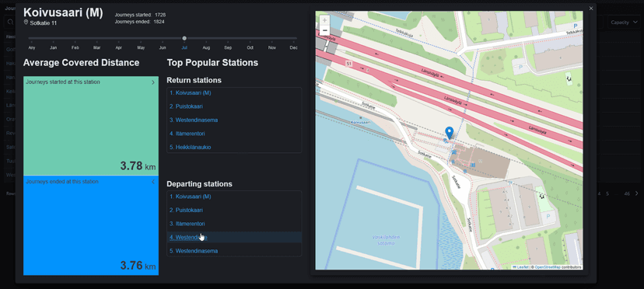Set month slider to Apr
The height and width of the screenshot is (289, 644).
click(119, 47)
